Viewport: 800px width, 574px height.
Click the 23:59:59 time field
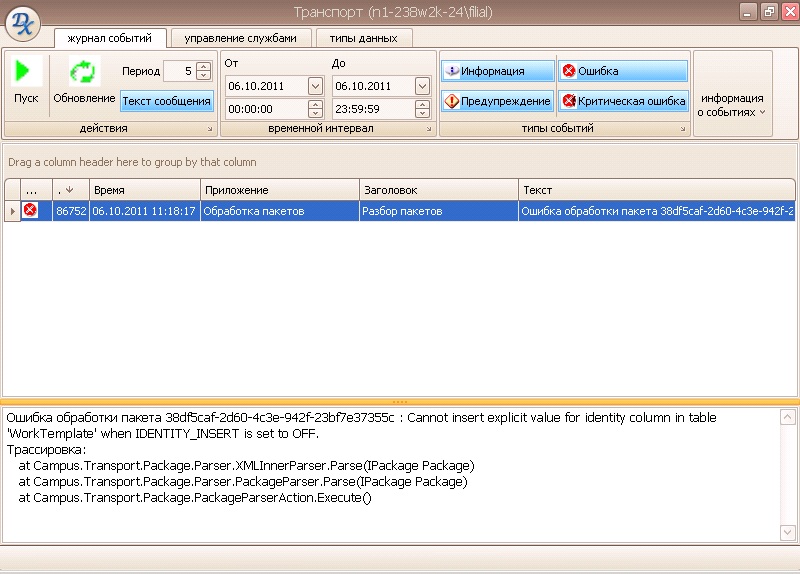point(373,109)
